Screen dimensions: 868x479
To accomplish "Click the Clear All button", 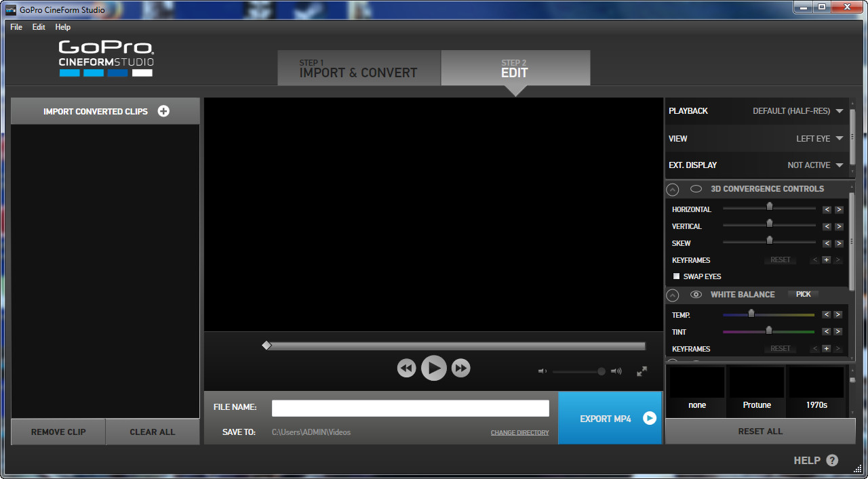I will pyautogui.click(x=153, y=432).
